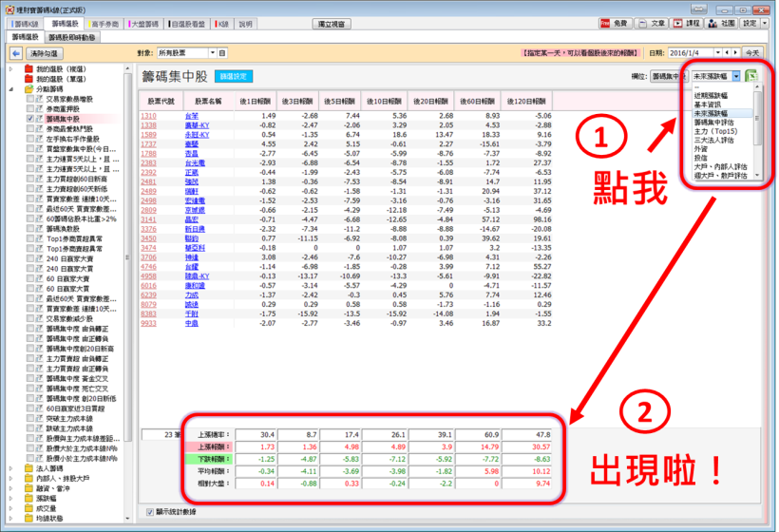Open the date picker dropdown arrow
Image resolution: width=779 pixels, height=532 pixels.
(718, 52)
